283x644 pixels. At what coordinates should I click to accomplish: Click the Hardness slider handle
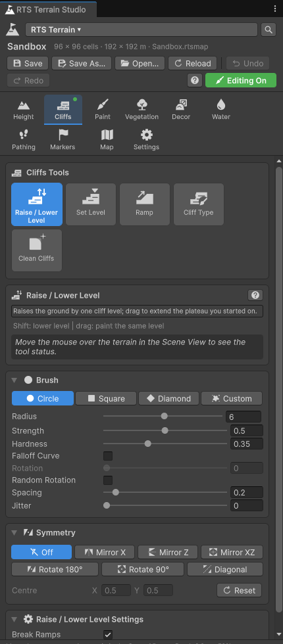[147, 444]
